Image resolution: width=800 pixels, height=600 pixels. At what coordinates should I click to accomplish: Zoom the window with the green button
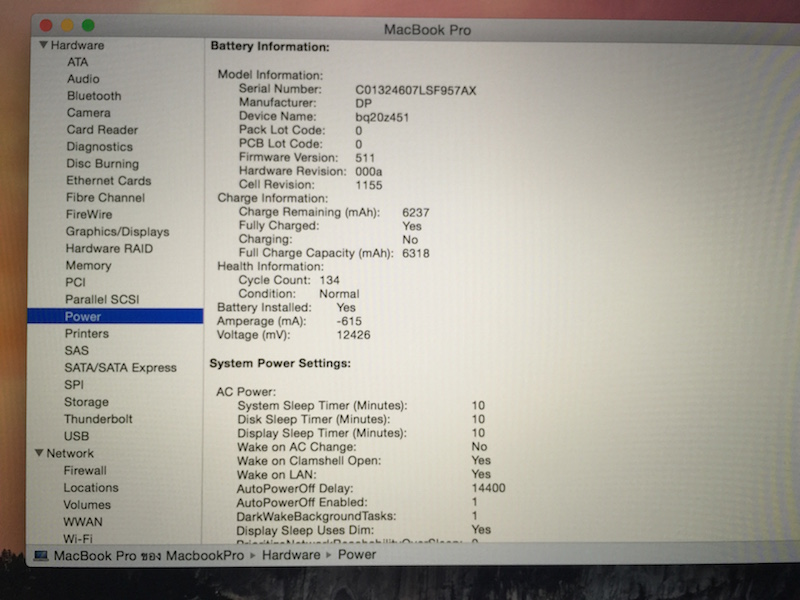88,25
